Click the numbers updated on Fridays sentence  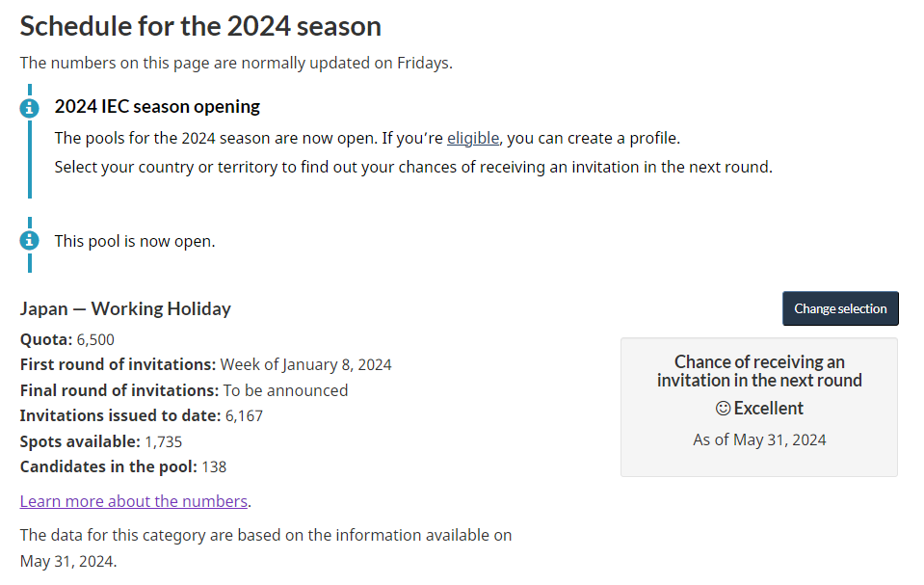236,63
